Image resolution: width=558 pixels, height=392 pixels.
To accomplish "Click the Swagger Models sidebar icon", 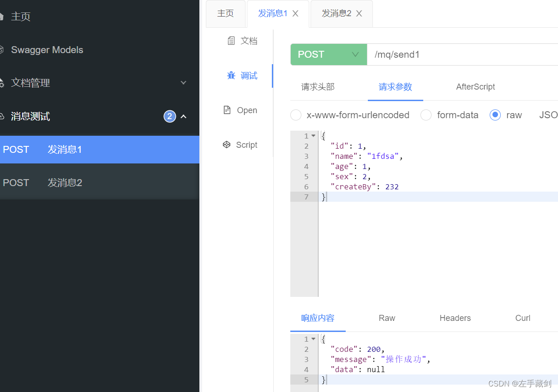I will (x=3, y=48).
